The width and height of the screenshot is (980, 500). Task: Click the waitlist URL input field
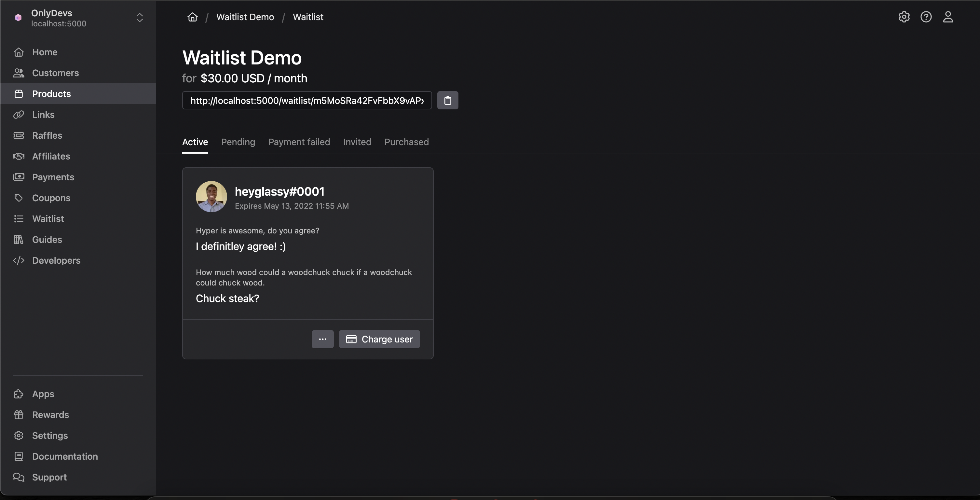[x=306, y=101]
